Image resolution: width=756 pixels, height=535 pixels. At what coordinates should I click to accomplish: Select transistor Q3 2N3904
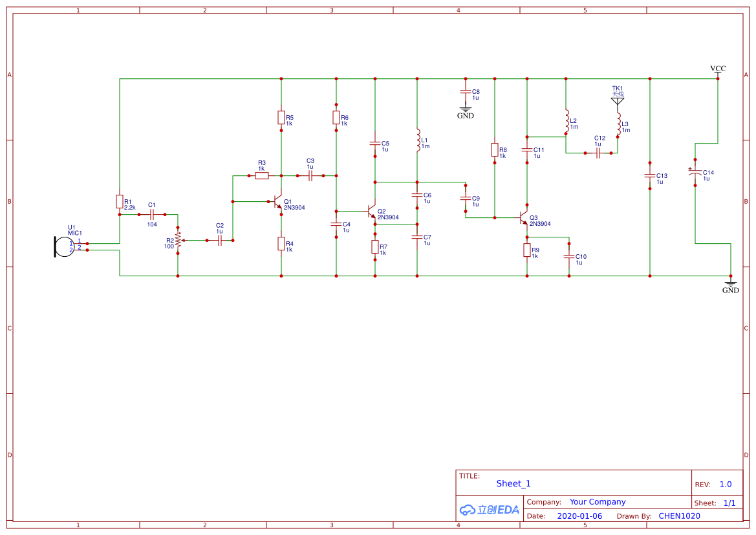coord(523,217)
